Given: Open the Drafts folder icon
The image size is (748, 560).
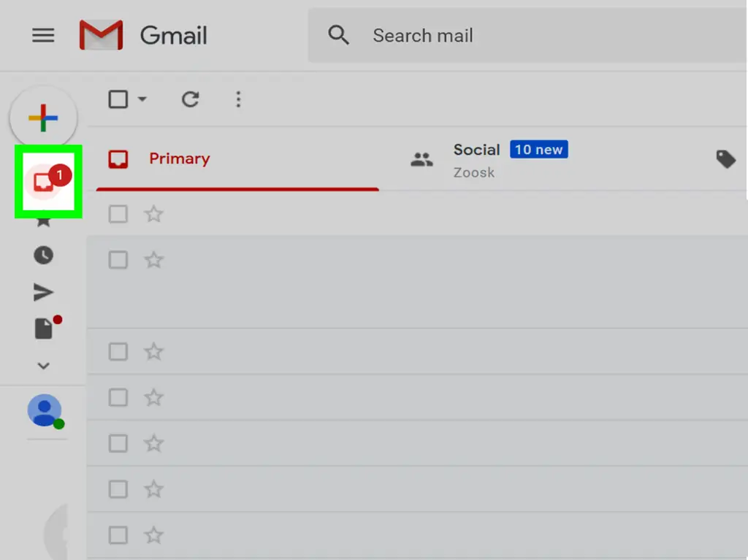Looking at the screenshot, I should [44, 329].
